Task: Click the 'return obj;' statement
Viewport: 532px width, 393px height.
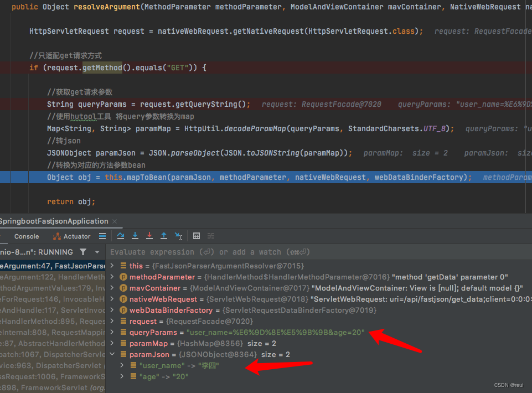Action: tap(71, 201)
